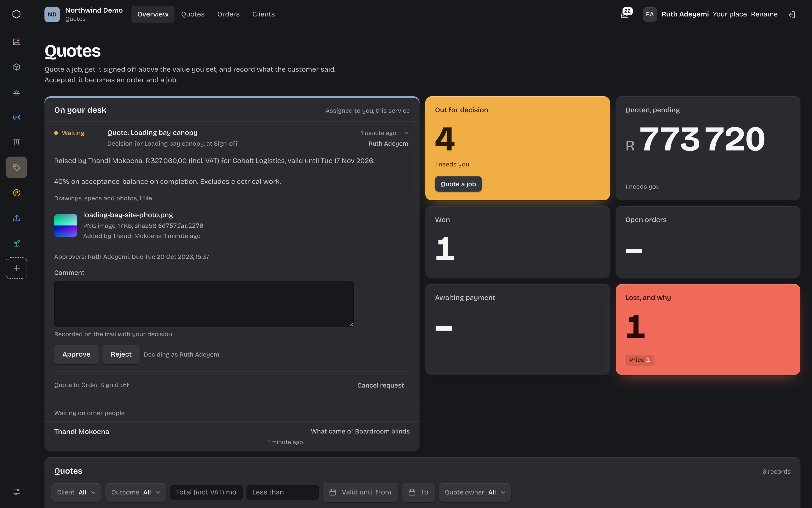Click the RA user avatar
Screen dimensions: 812x508
[650, 15]
